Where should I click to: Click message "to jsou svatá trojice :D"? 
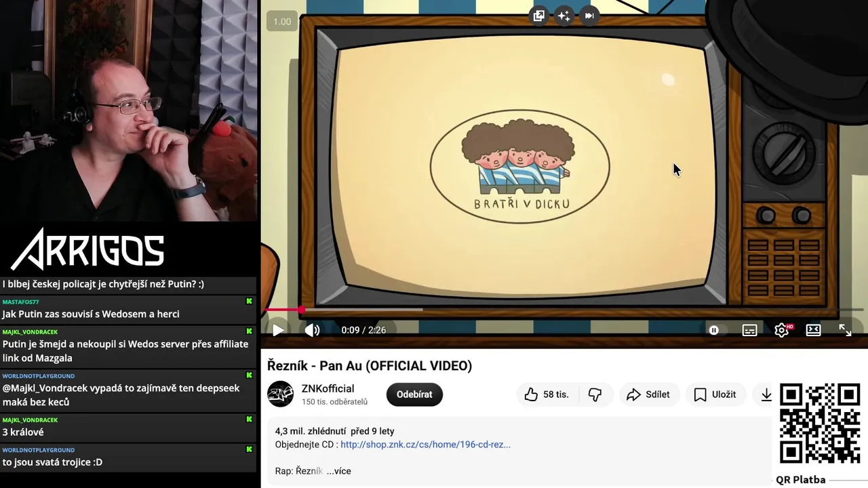tap(52, 462)
